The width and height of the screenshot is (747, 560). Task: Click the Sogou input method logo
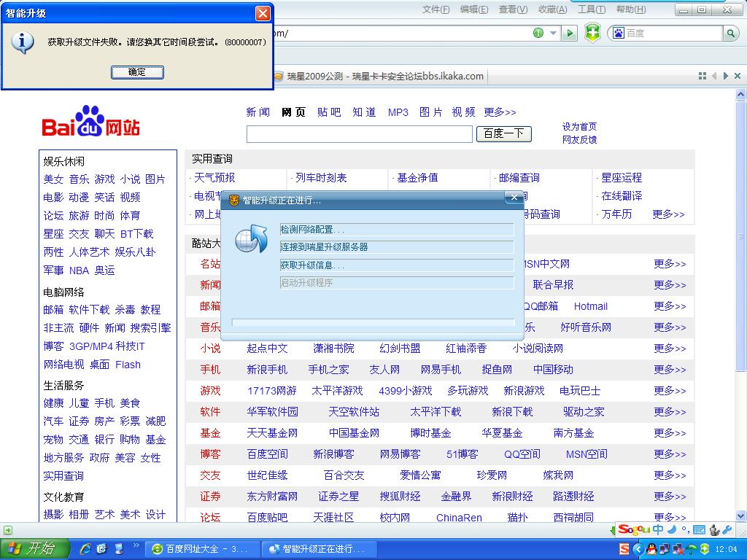point(633,529)
